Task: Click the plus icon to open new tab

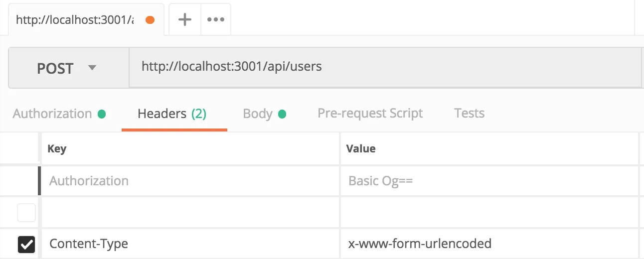Action: pos(185,20)
